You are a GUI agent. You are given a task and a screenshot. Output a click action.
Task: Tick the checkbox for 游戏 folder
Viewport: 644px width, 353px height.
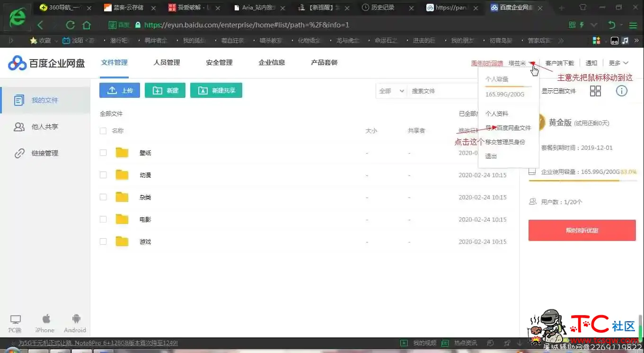pos(103,241)
